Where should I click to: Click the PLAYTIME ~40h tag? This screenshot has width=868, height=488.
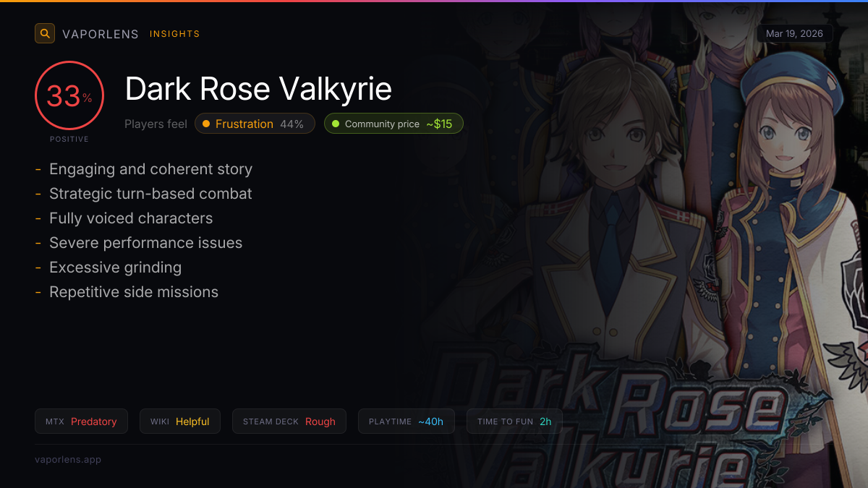coord(407,421)
